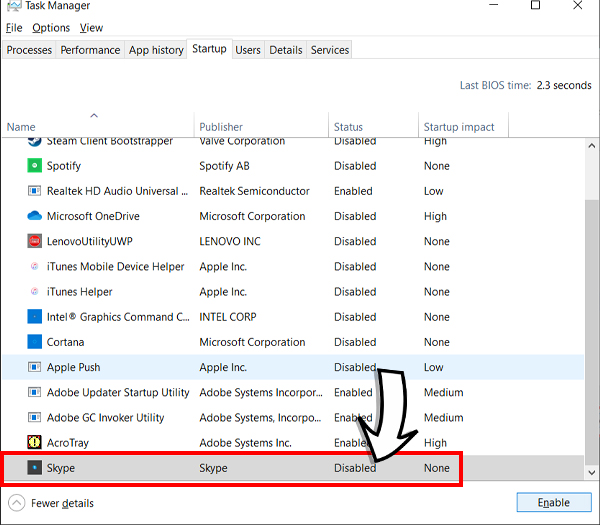600x525 pixels.
Task: Click the scrollbar up arrow
Action: tap(592, 146)
